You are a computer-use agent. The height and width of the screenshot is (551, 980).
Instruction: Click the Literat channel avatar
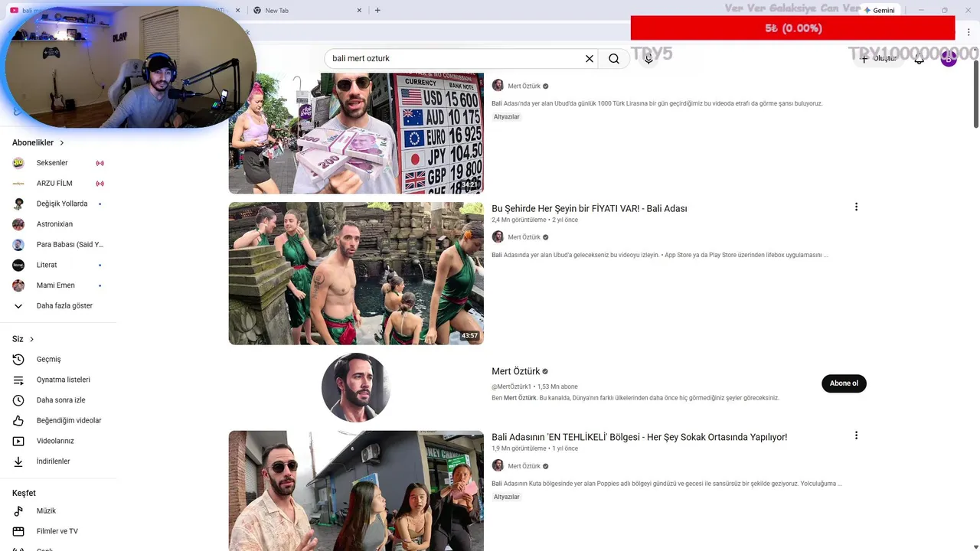(x=18, y=265)
